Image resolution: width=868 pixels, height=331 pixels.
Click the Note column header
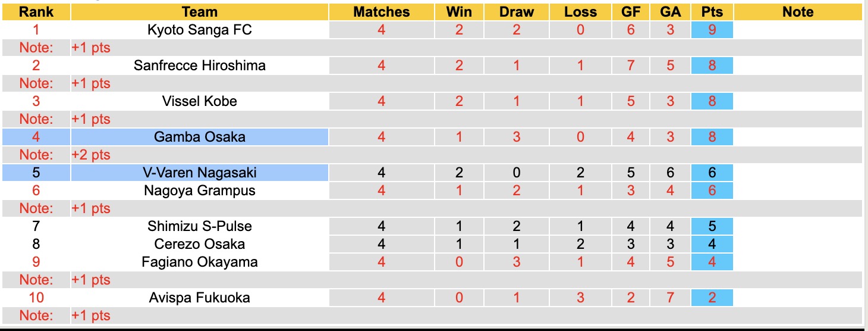[x=798, y=12]
